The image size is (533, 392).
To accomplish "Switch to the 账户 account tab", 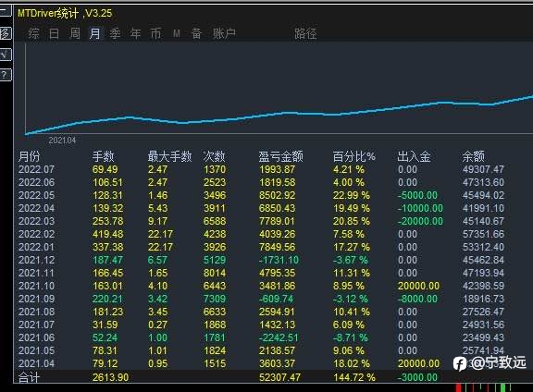I will point(224,33).
